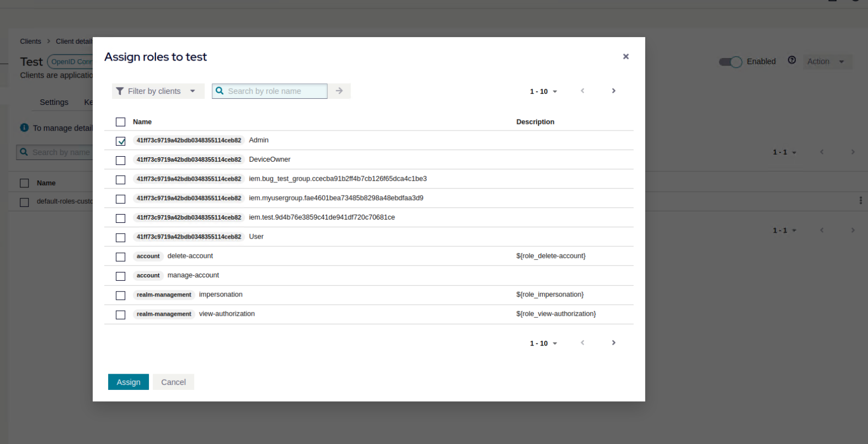The image size is (868, 444).
Task: Click the Admin role name
Action: tap(259, 140)
